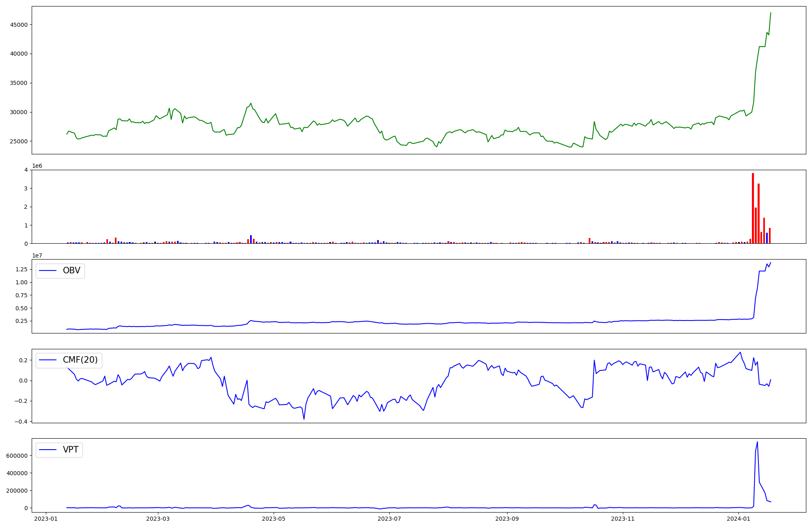Screen dimensions: 812x528
Task: Click the 1e6 volume axis multiplier text
Action: click(37, 166)
